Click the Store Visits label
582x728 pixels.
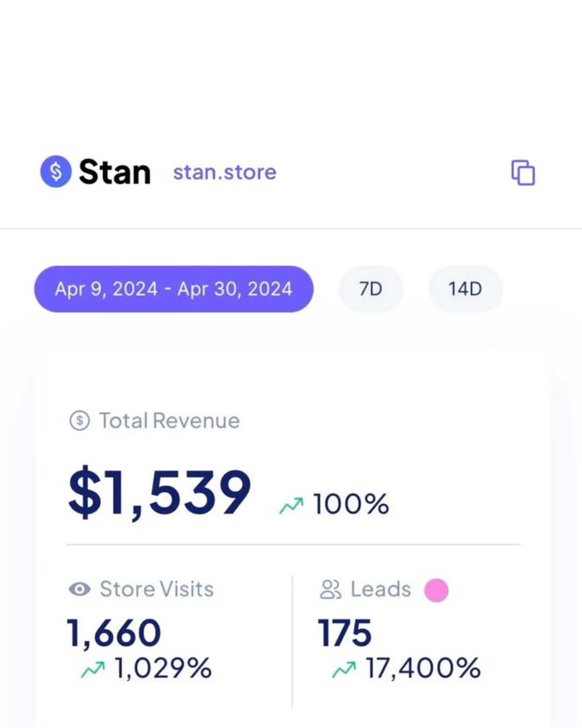coord(157,589)
